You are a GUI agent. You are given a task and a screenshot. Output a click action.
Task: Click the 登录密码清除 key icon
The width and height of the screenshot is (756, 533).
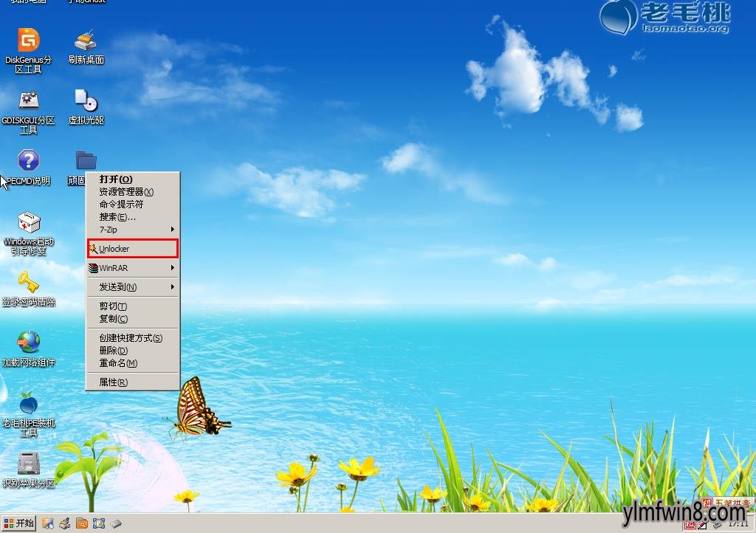[x=29, y=289]
